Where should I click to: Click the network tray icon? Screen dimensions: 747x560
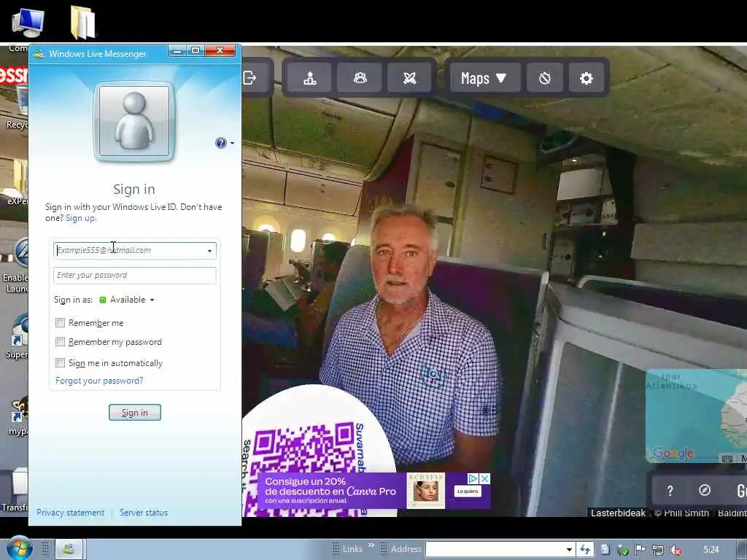pyautogui.click(x=658, y=550)
